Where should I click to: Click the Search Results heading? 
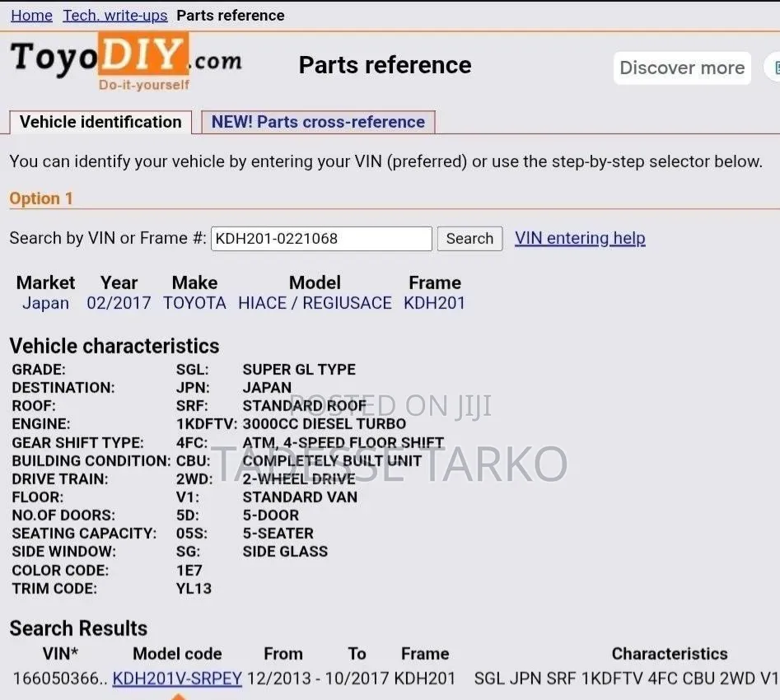pyautogui.click(x=78, y=628)
